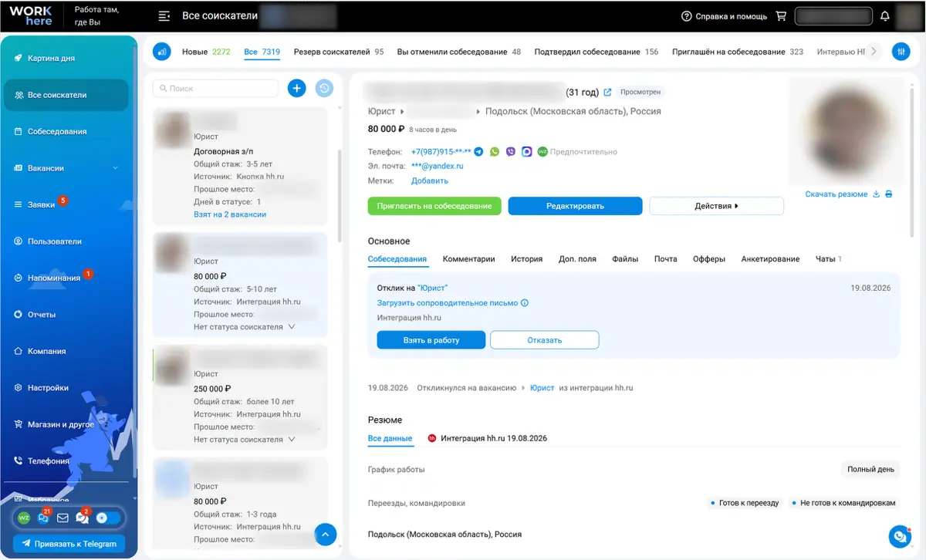The height and width of the screenshot is (560, 926).
Task: Click the WZ icon in sidebar bottom bar
Action: click(24, 518)
